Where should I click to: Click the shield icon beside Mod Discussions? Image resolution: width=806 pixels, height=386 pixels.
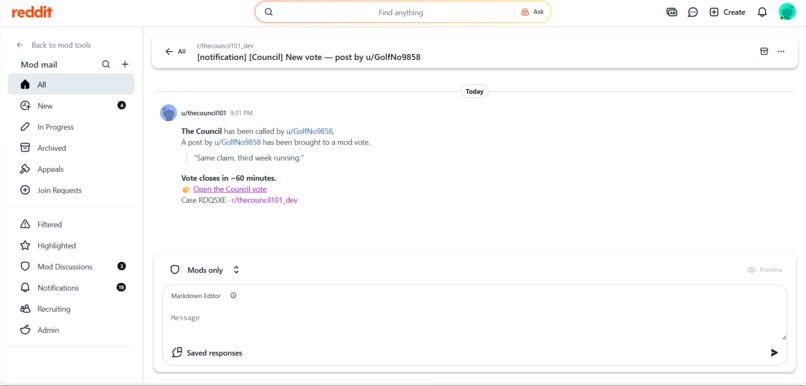[x=25, y=266]
